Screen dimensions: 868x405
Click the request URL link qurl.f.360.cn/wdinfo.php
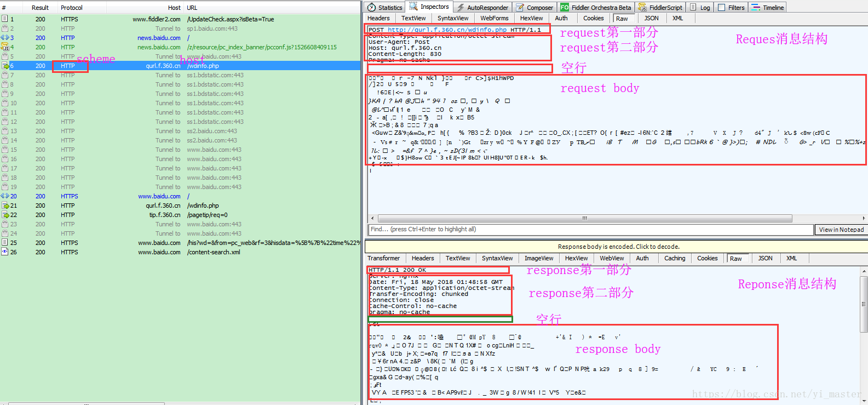click(x=447, y=30)
